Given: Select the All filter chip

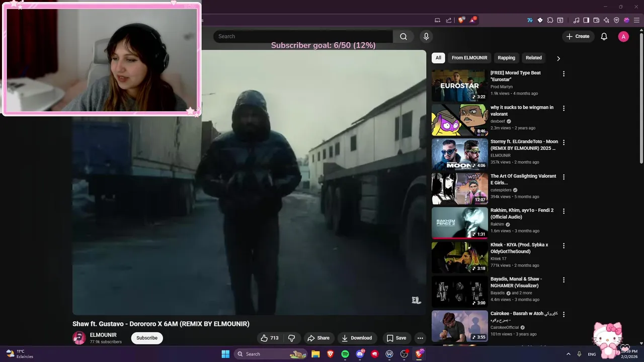Looking at the screenshot, I should click(x=438, y=58).
